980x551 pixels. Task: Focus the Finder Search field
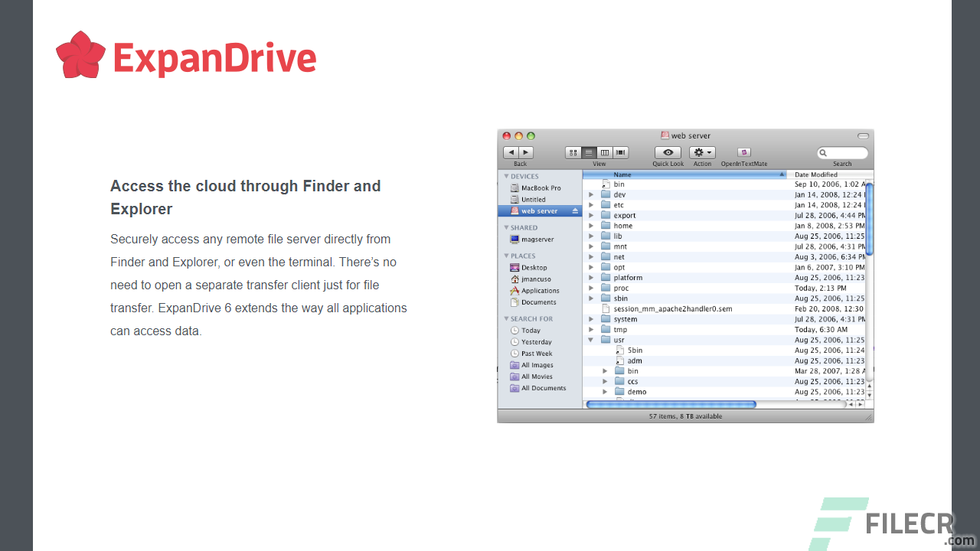pos(842,153)
